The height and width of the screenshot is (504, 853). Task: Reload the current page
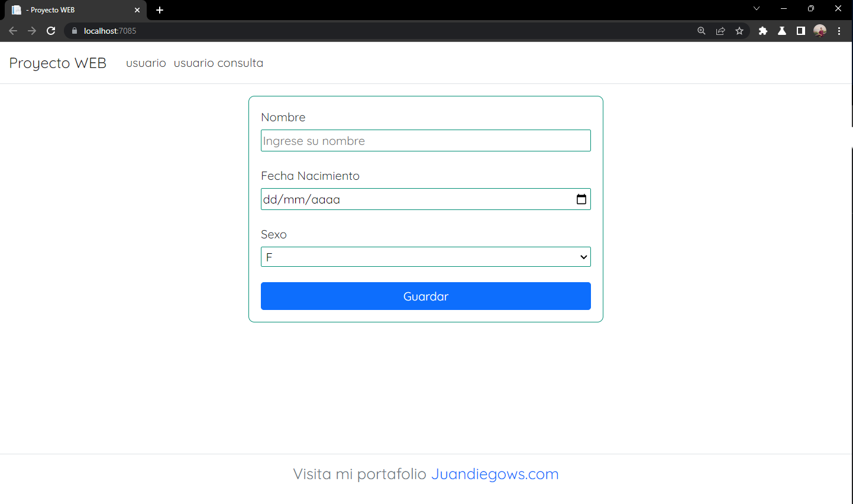tap(51, 30)
